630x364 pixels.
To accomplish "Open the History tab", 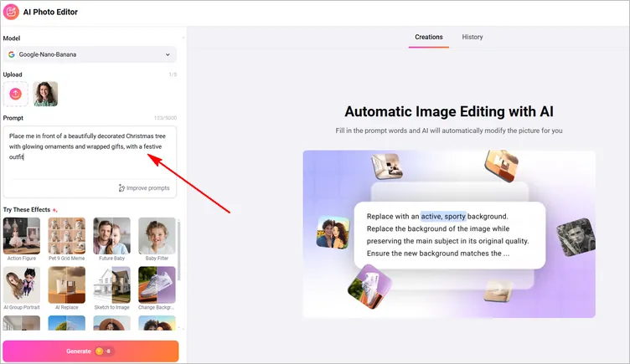I will point(472,37).
